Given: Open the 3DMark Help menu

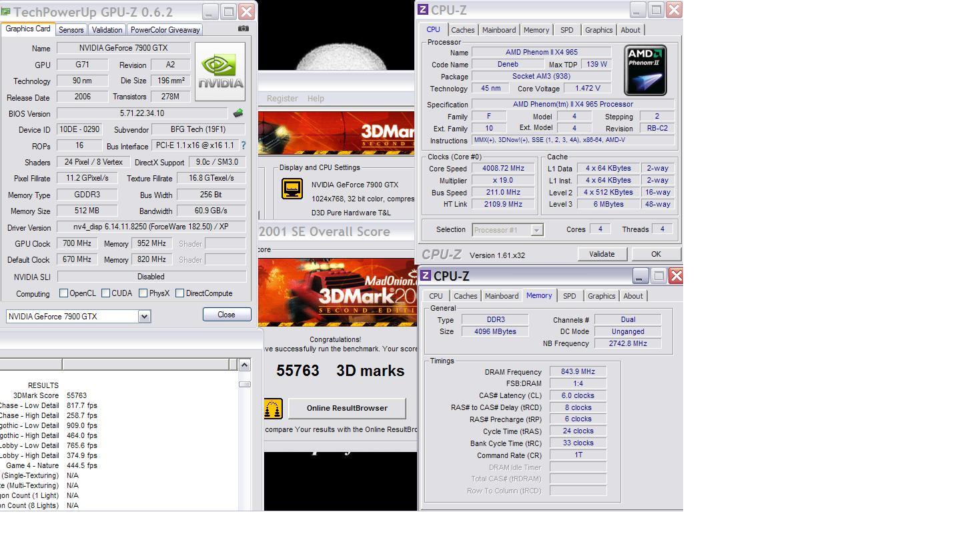Looking at the screenshot, I should click(316, 98).
